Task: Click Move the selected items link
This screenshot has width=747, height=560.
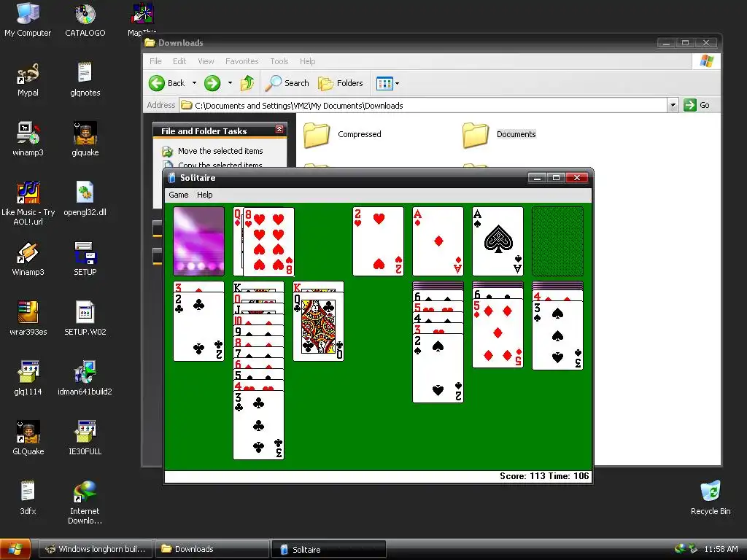Action: click(x=220, y=151)
